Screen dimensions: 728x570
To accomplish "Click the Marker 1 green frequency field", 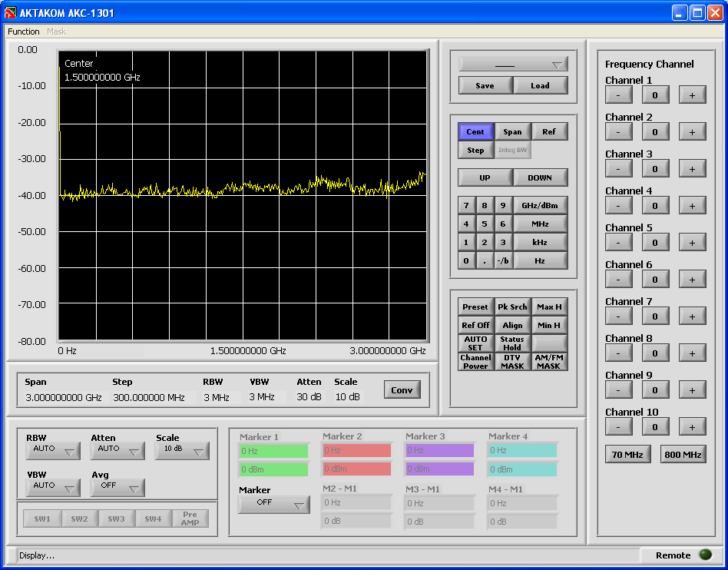I will coord(274,451).
